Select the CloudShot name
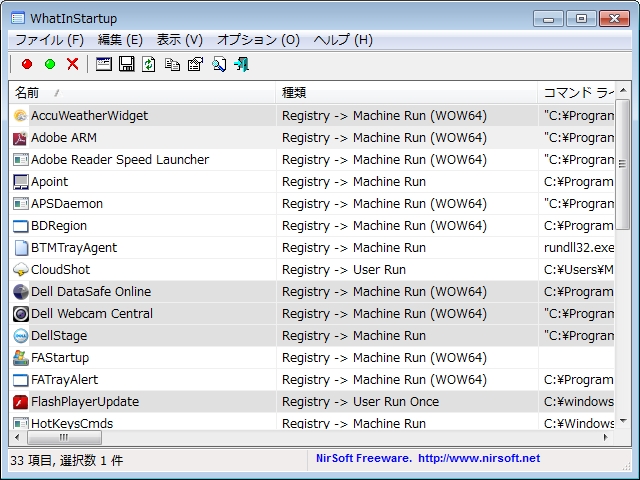 60,270
